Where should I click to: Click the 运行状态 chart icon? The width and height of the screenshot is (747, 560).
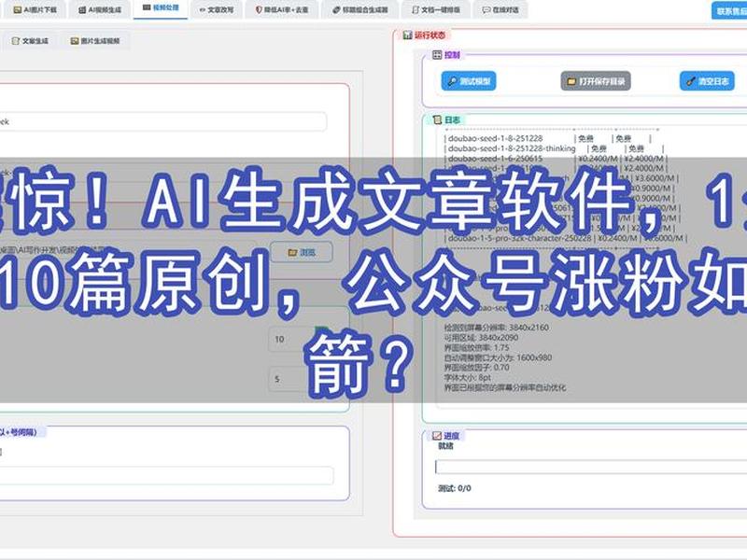[x=407, y=35]
